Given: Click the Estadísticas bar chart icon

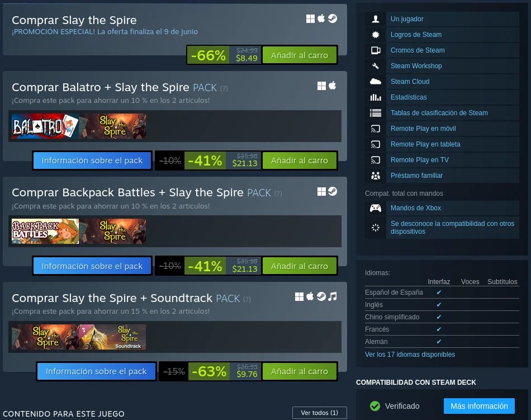Looking at the screenshot, I should (376, 97).
